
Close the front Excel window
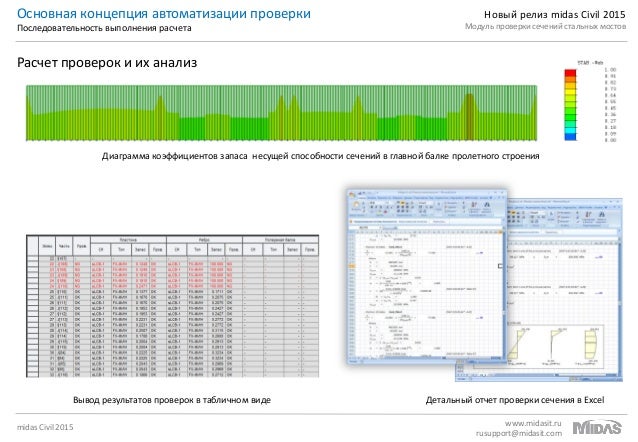coord(503,193)
